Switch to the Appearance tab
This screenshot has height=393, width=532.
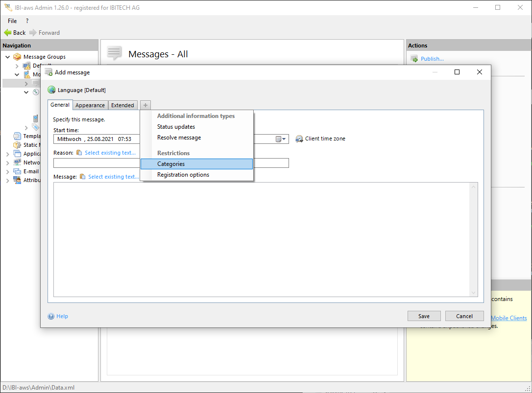pyautogui.click(x=90, y=105)
